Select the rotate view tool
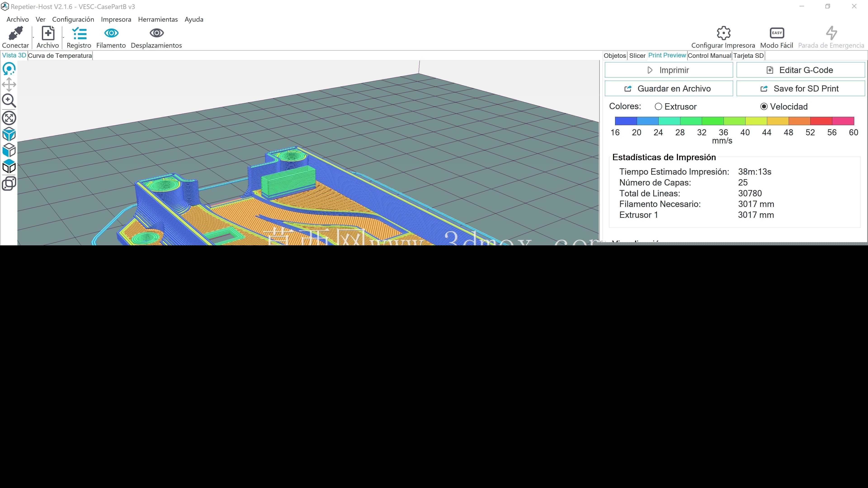 click(x=9, y=69)
